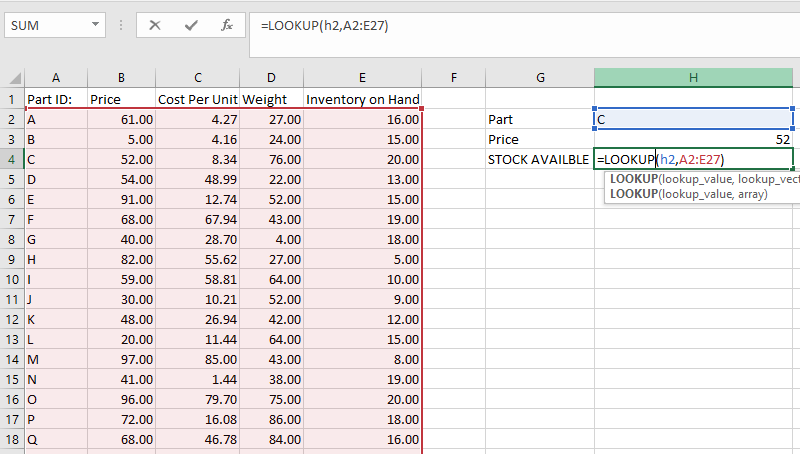Image resolution: width=800 pixels, height=454 pixels.
Task: Click cell C7 with value 67.94
Action: point(197,219)
